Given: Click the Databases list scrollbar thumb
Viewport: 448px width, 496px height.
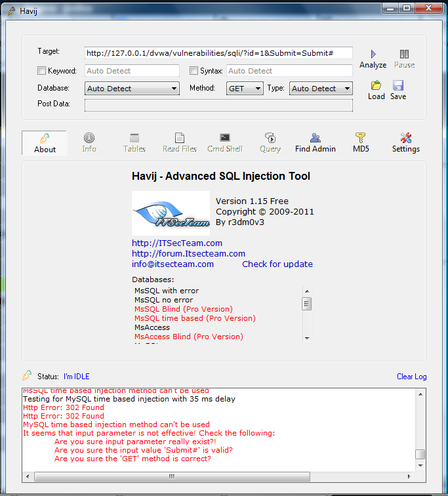Looking at the screenshot, I should 306,304.
